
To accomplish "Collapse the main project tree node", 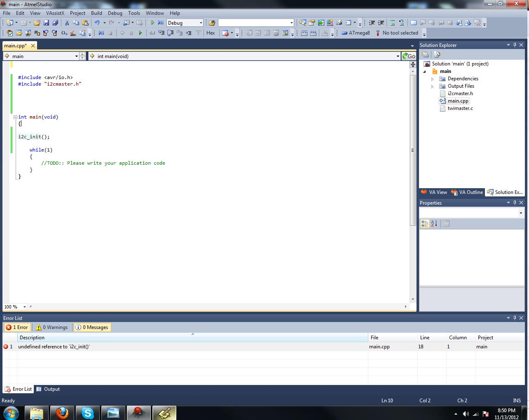I will tap(425, 72).
